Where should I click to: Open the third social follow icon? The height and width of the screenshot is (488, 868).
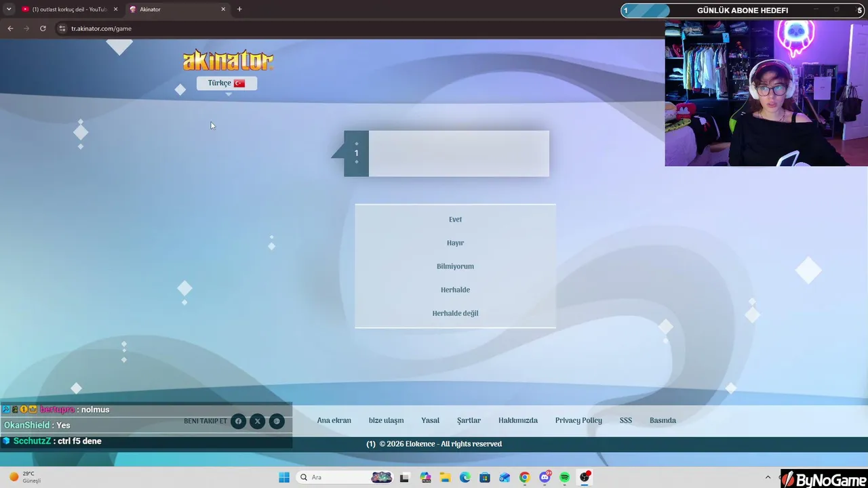pyautogui.click(x=277, y=421)
